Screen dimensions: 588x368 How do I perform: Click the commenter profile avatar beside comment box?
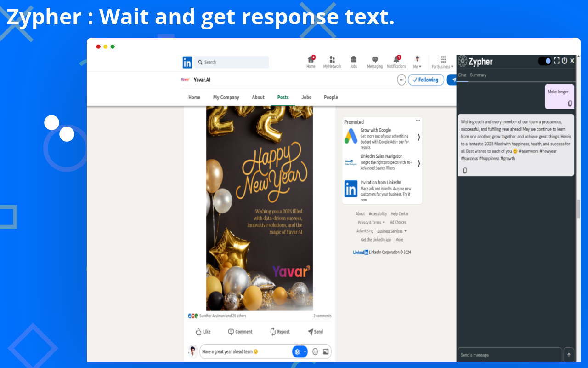coord(193,351)
